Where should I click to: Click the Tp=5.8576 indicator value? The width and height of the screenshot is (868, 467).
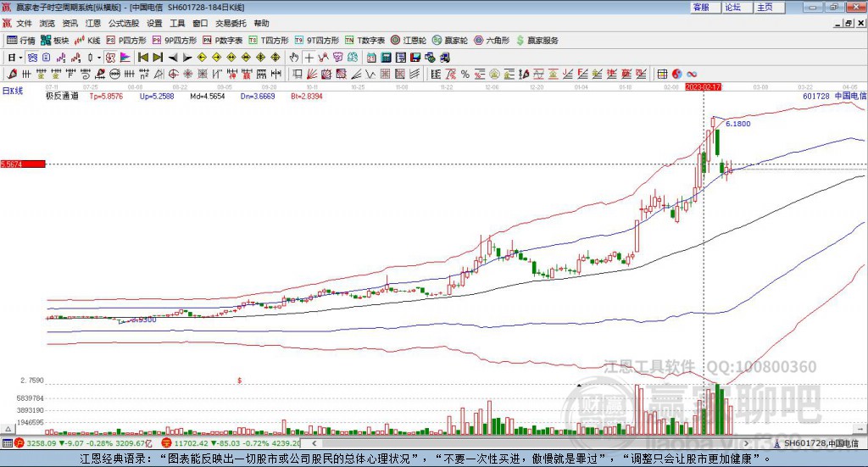[106, 97]
